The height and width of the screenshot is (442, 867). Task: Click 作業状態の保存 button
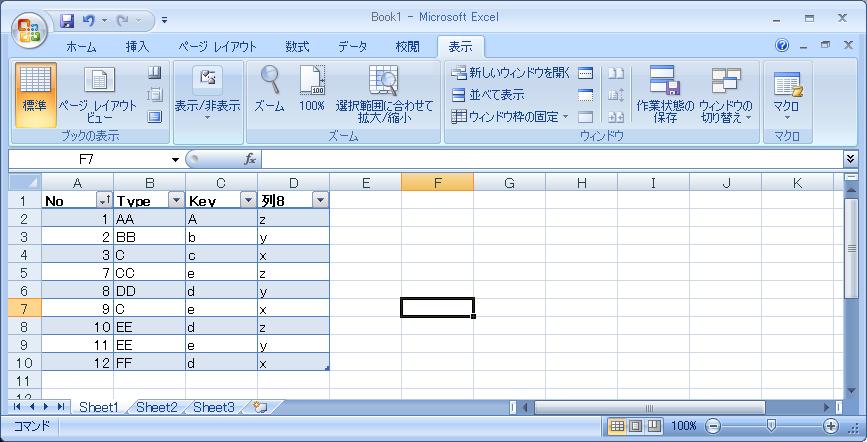click(665, 95)
